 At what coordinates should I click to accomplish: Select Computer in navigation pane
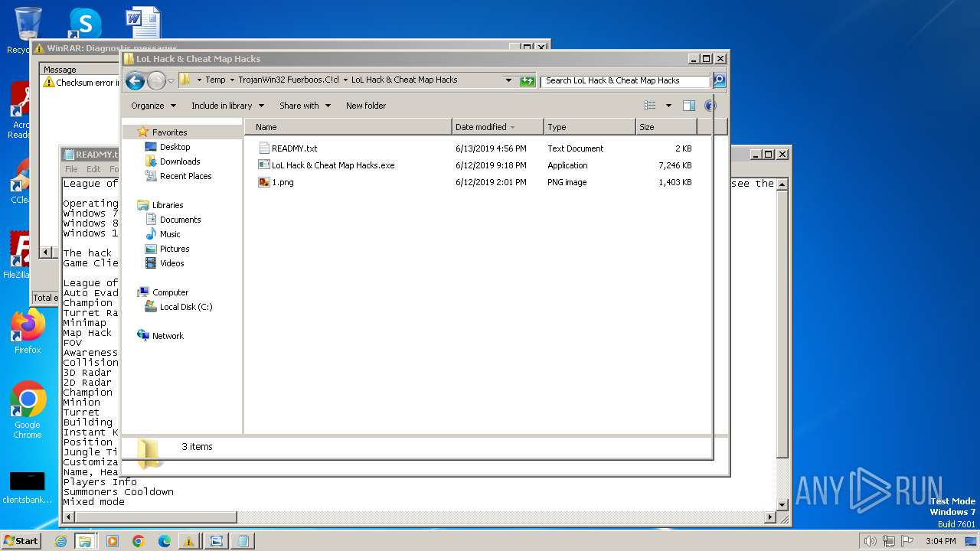(170, 292)
